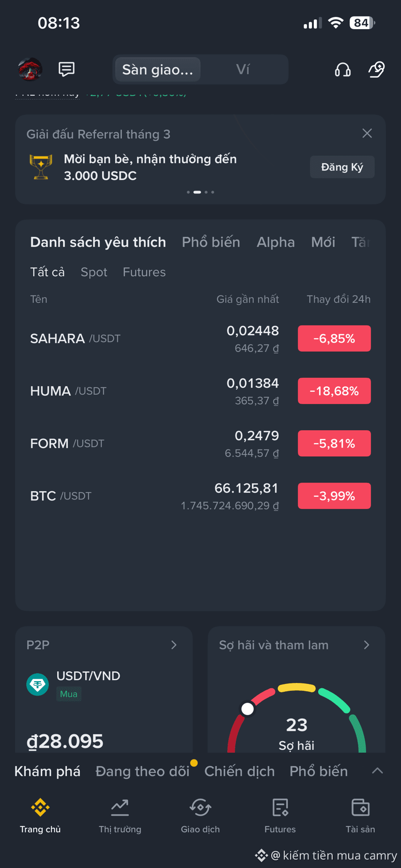Collapse the Khám phá feed arrow
This screenshot has width=401, height=868.
(377, 771)
